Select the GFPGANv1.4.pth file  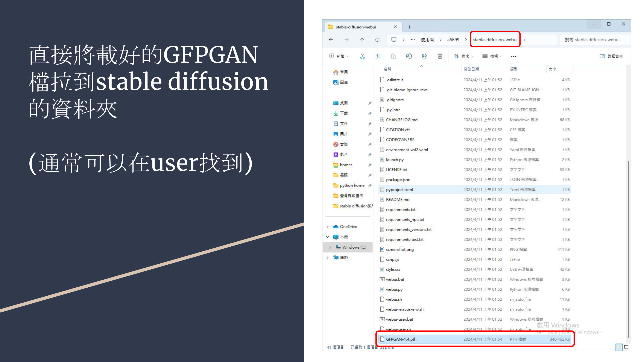[474, 339]
